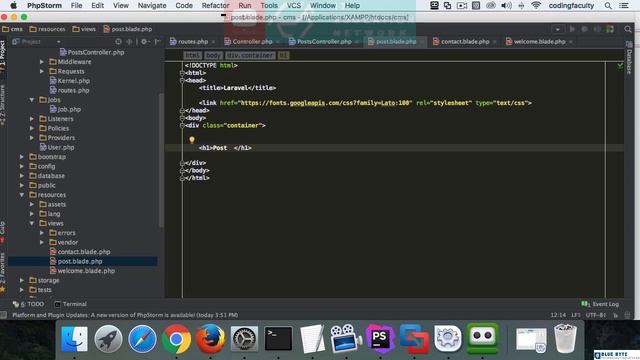Fold the div container tag in gutter
The image size is (640, 360).
182,125
